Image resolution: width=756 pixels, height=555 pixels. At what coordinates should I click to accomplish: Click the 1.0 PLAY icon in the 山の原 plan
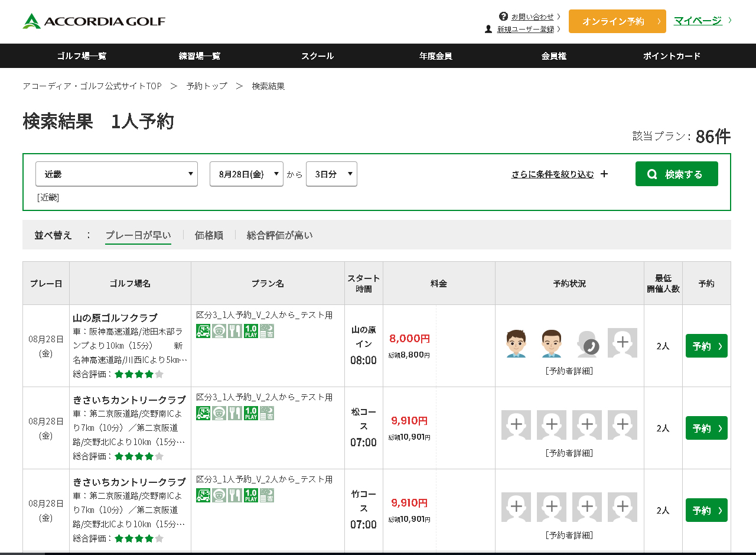(251, 331)
